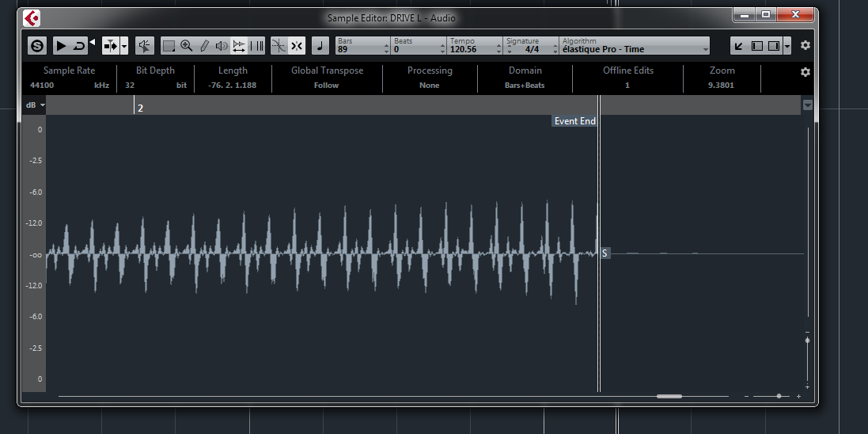The height and width of the screenshot is (434, 868).
Task: Select the Time Warp tool
Action: tap(256, 45)
